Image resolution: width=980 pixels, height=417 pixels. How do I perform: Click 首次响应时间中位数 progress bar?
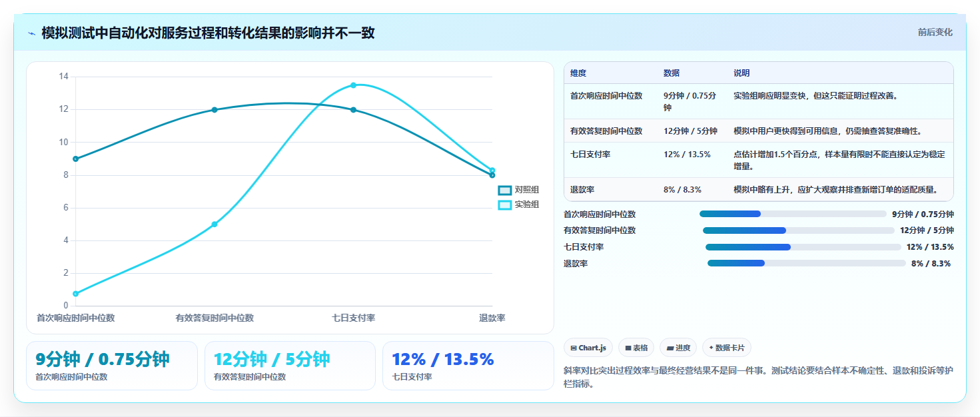pos(793,214)
